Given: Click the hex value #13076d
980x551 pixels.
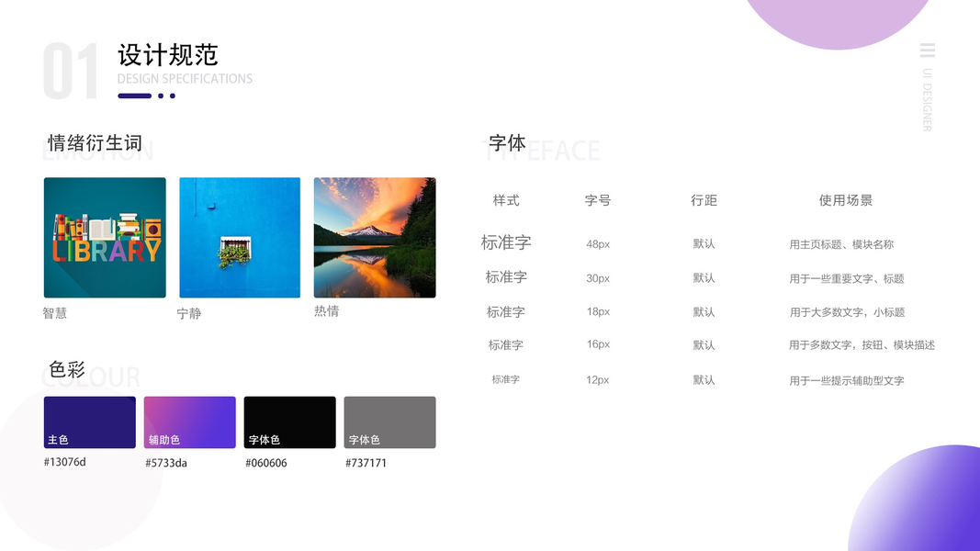Looking at the screenshot, I should (65, 462).
